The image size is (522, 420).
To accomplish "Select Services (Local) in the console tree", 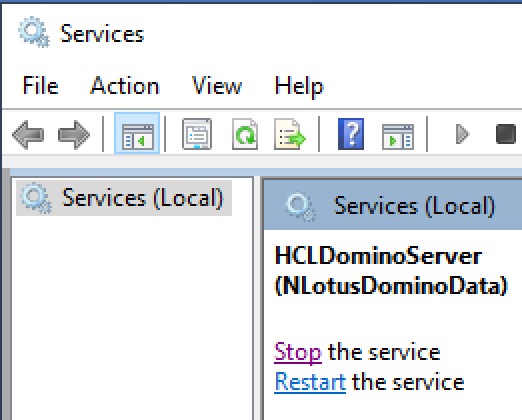I will pos(124,198).
